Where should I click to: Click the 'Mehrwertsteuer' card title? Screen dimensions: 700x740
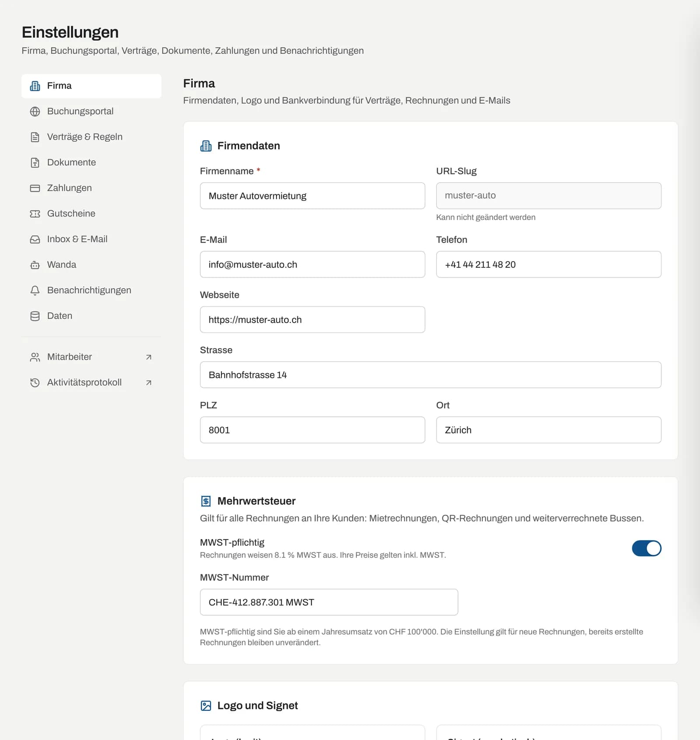point(256,501)
